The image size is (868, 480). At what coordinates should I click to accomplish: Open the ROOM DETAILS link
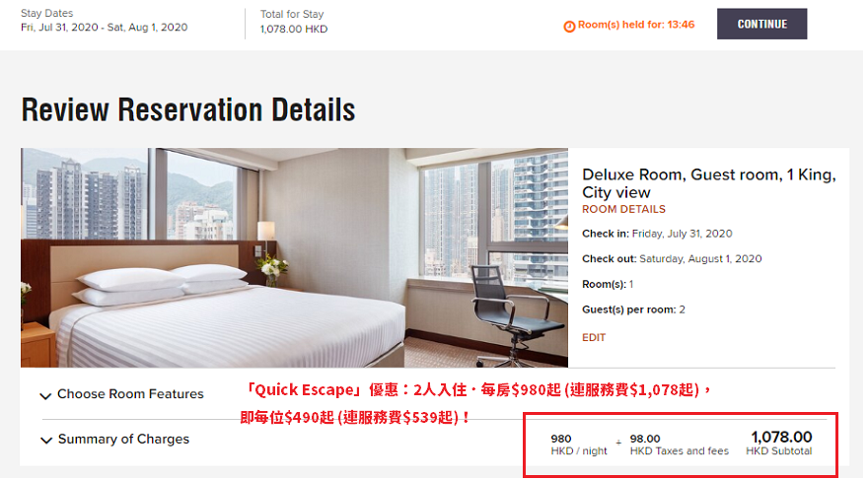tap(623, 209)
